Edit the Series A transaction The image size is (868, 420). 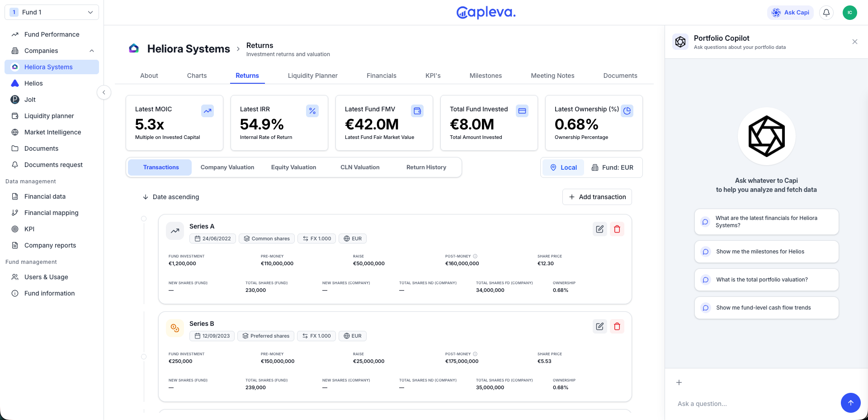tap(599, 229)
